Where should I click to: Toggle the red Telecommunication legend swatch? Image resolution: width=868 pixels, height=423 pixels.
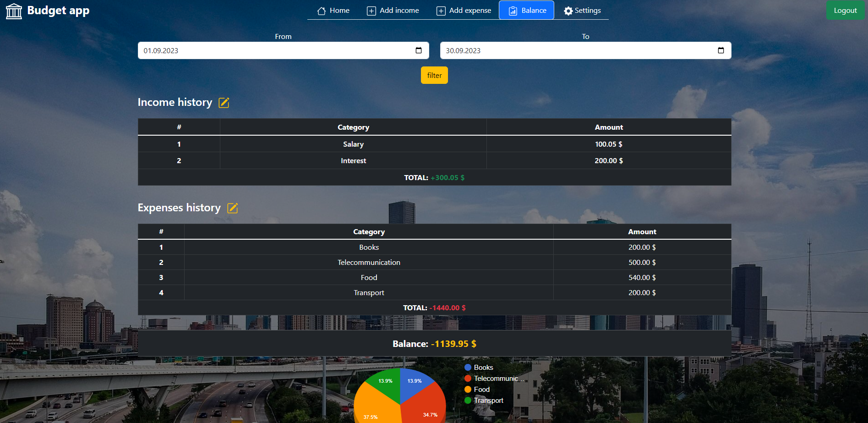[468, 379]
